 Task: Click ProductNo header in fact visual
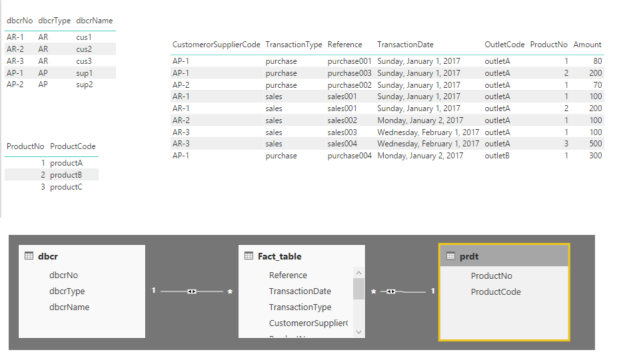click(x=549, y=45)
